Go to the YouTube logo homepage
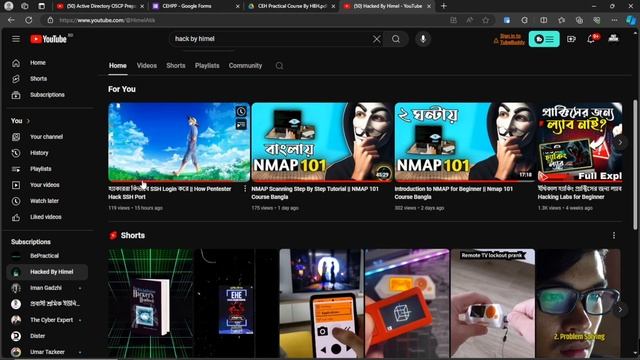 pyautogui.click(x=49, y=39)
